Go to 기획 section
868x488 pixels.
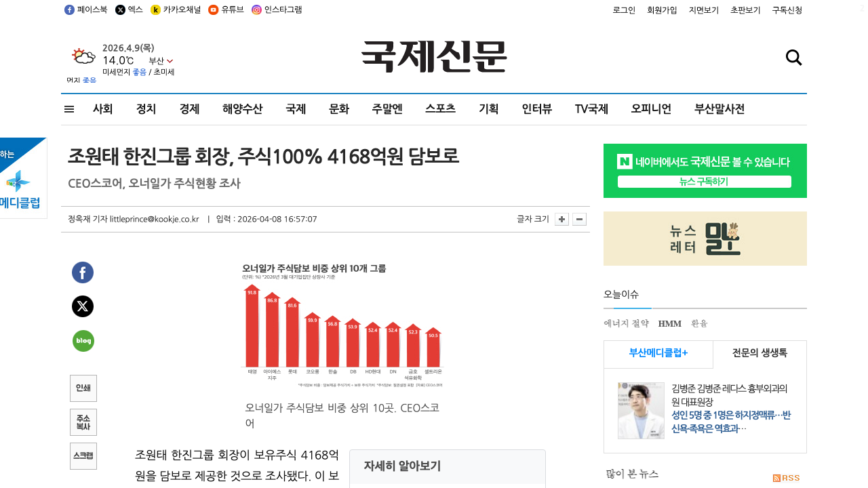[489, 109]
